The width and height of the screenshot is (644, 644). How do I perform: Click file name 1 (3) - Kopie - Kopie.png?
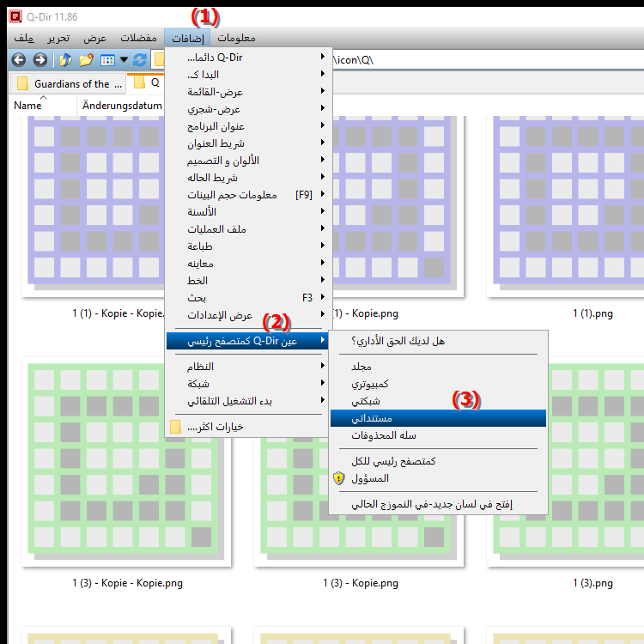128,583
